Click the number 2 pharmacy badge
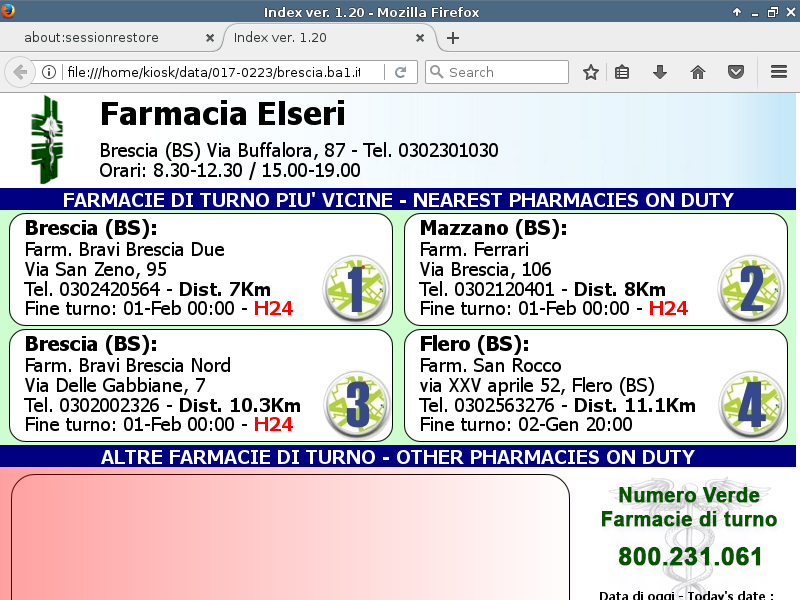Screen dimensions: 800x600 point(750,288)
